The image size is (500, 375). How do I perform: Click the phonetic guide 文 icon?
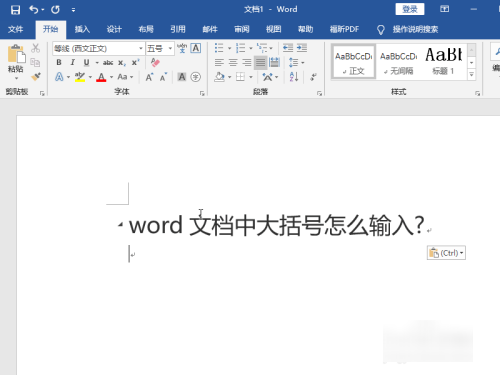(182, 49)
